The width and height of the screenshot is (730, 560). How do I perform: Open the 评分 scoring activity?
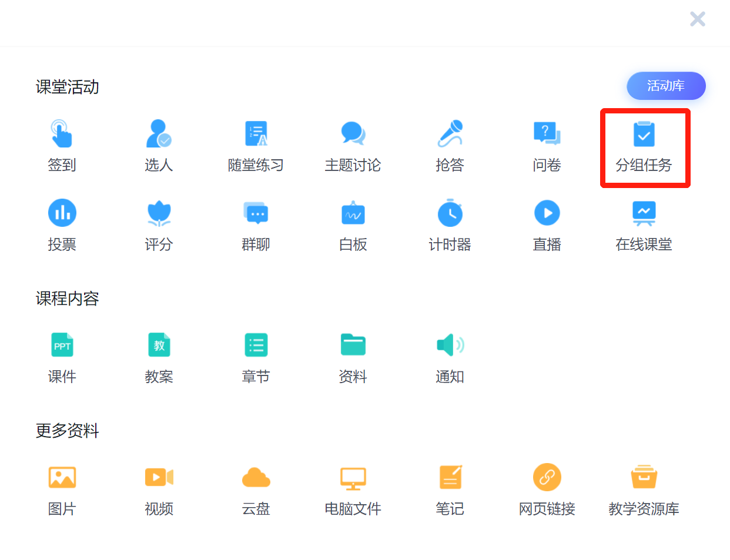point(159,226)
